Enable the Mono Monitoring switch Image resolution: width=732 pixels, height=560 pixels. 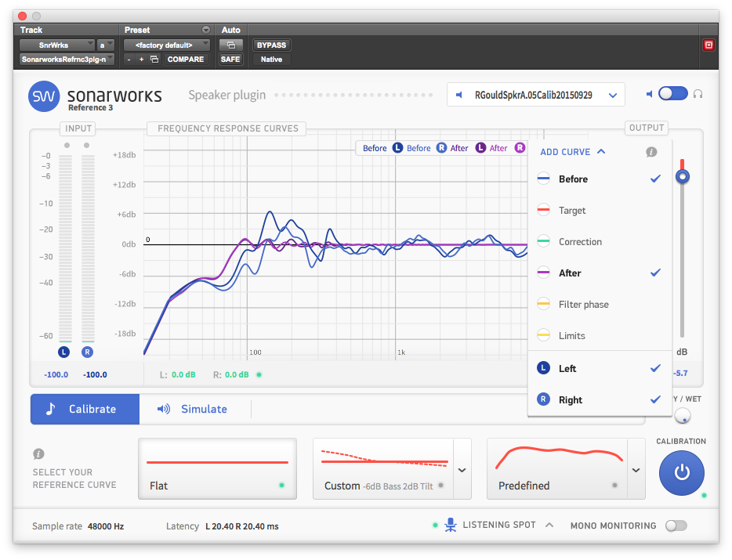tap(675, 526)
